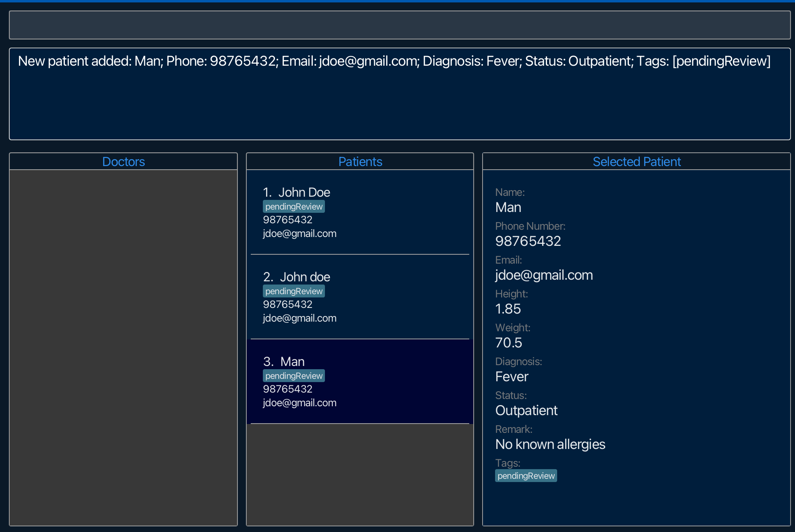Click the new patient added message

[x=394, y=61]
